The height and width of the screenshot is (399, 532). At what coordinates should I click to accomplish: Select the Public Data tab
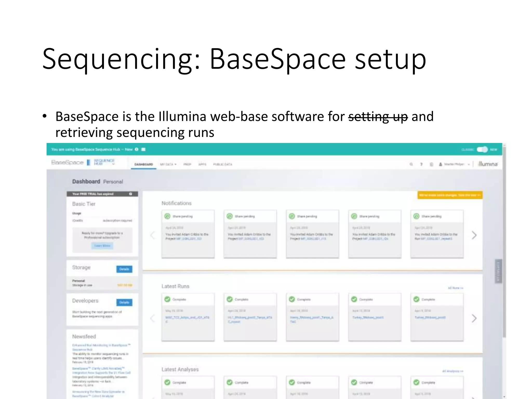(223, 164)
